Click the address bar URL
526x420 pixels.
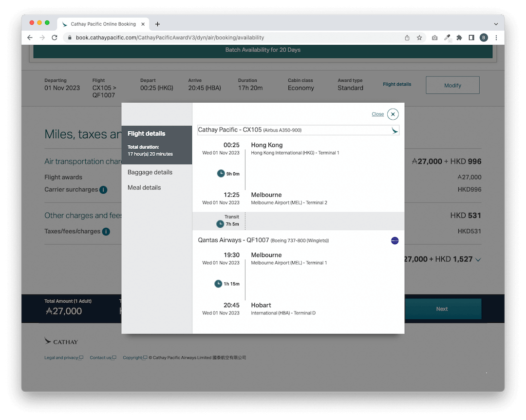tap(170, 37)
